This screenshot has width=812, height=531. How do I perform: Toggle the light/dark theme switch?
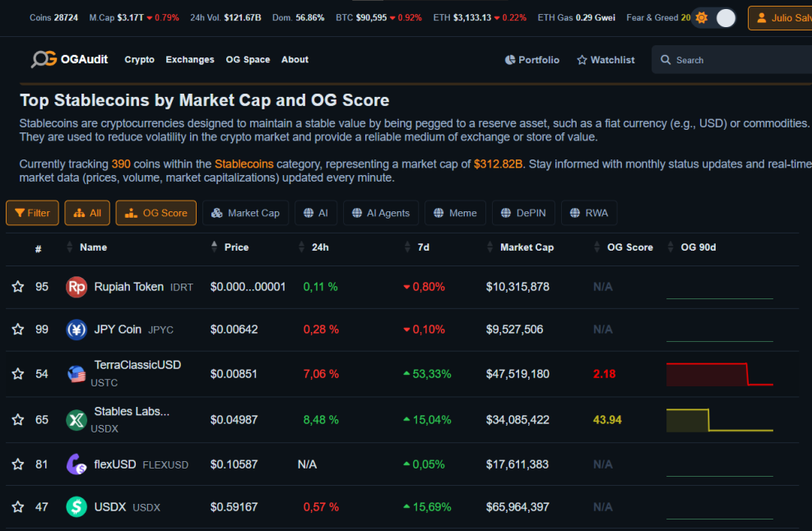(715, 18)
